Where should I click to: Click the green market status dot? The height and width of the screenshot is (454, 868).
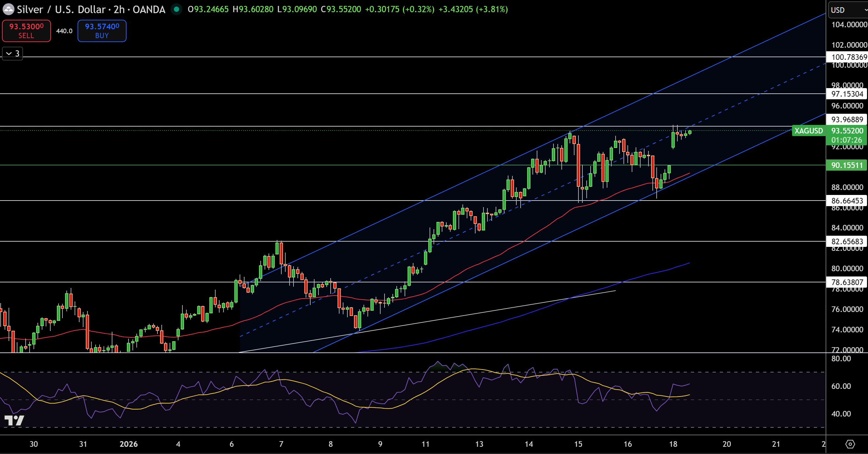coord(176,9)
